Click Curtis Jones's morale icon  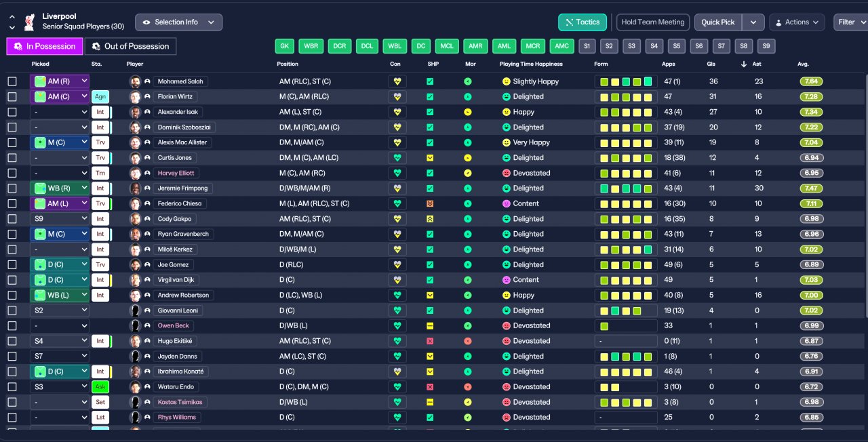(x=467, y=158)
